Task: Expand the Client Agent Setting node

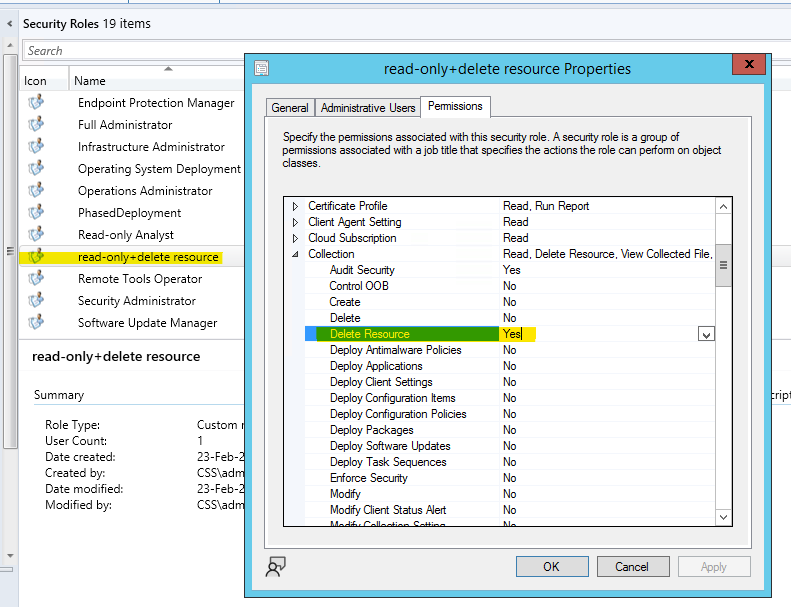Action: click(x=296, y=222)
